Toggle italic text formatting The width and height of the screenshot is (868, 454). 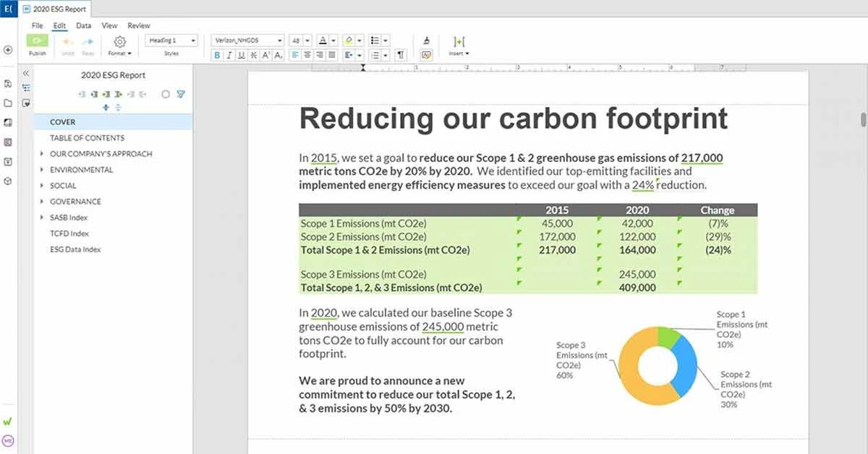229,55
